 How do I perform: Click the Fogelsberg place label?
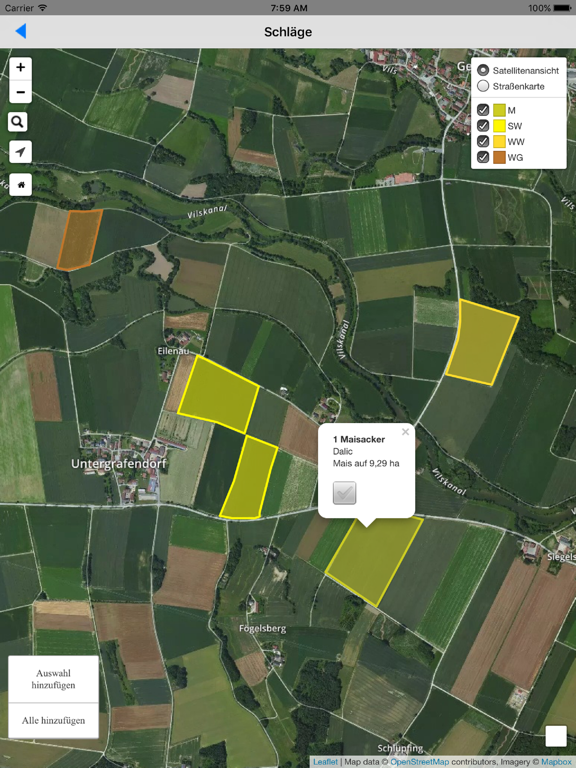coord(263,628)
